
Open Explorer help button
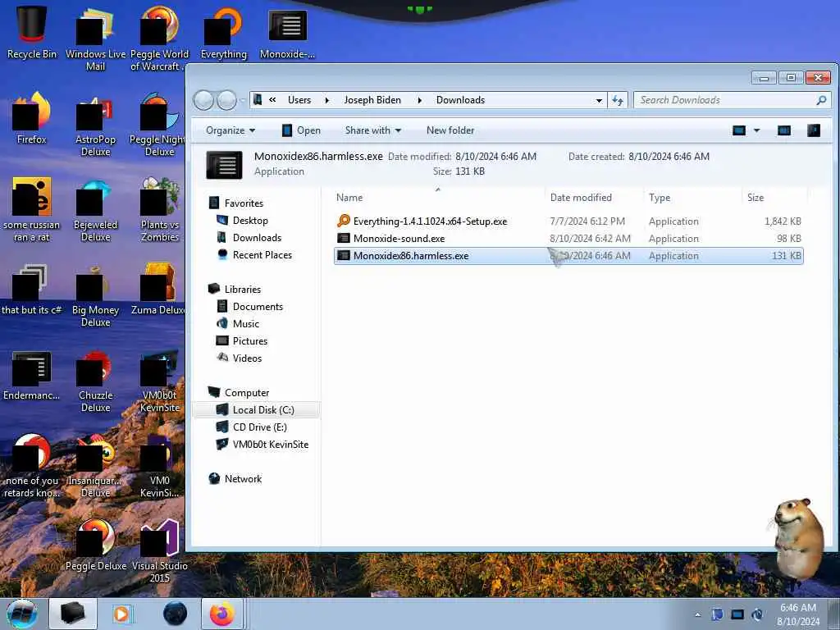click(813, 130)
